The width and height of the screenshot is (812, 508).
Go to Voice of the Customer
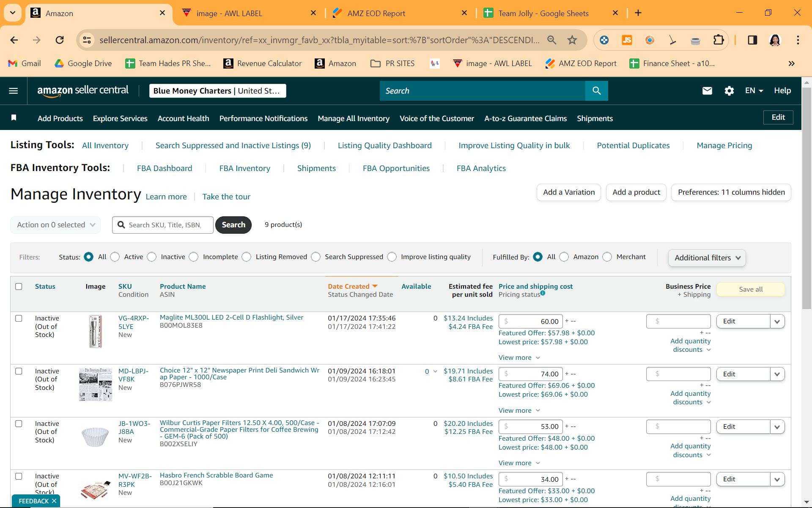437,119
